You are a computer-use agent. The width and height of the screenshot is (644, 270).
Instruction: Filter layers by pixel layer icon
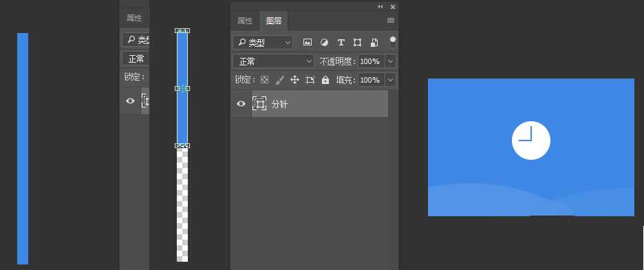point(308,42)
